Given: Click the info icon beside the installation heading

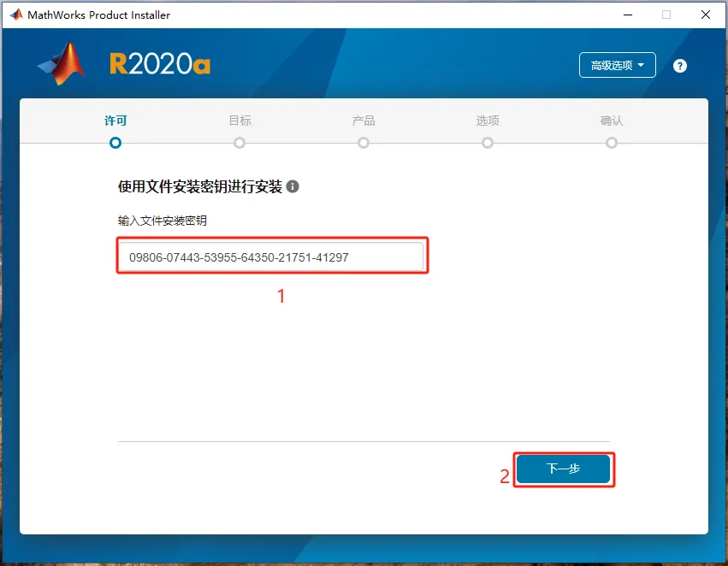Looking at the screenshot, I should [293, 186].
